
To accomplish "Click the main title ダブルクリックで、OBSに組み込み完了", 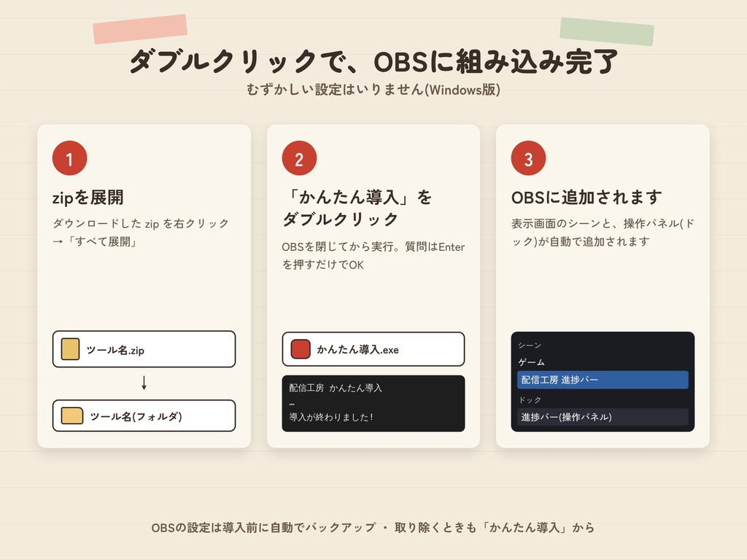I will coord(374,62).
